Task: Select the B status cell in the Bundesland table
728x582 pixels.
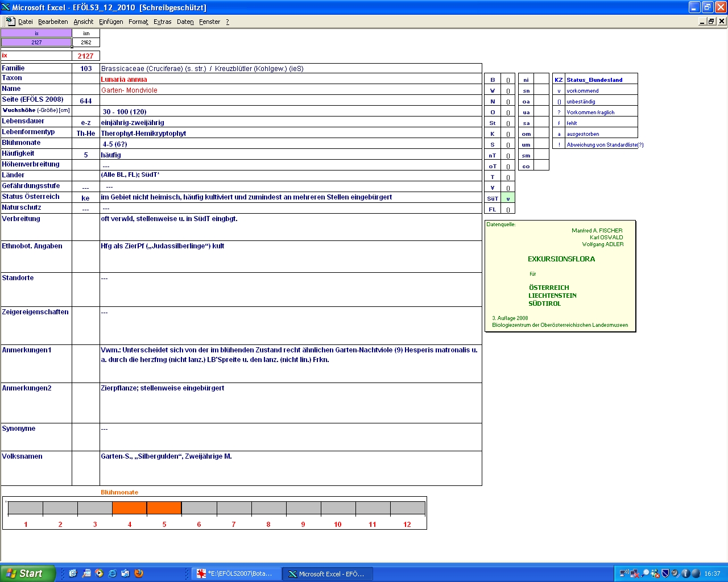Action: click(508, 80)
